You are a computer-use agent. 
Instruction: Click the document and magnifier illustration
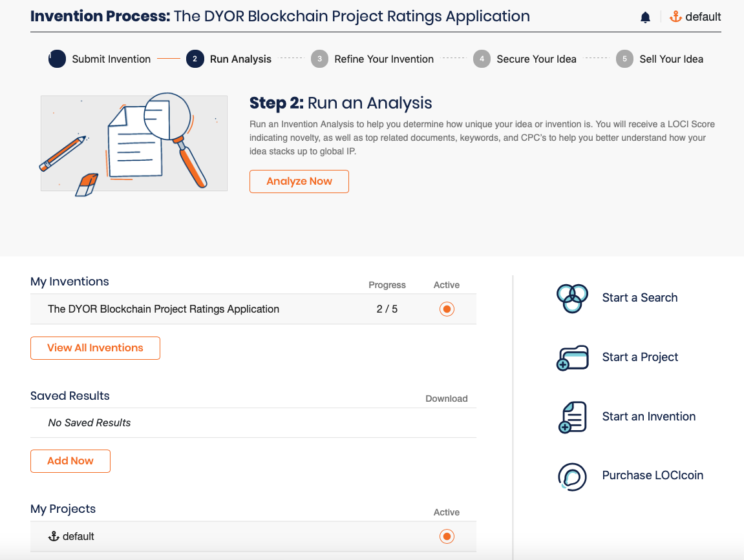click(134, 143)
